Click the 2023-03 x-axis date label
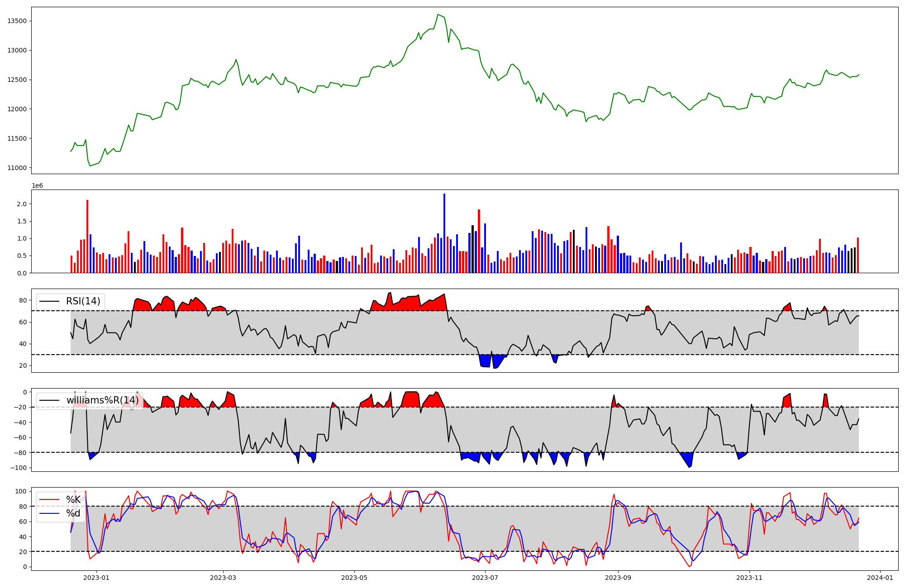 223,578
